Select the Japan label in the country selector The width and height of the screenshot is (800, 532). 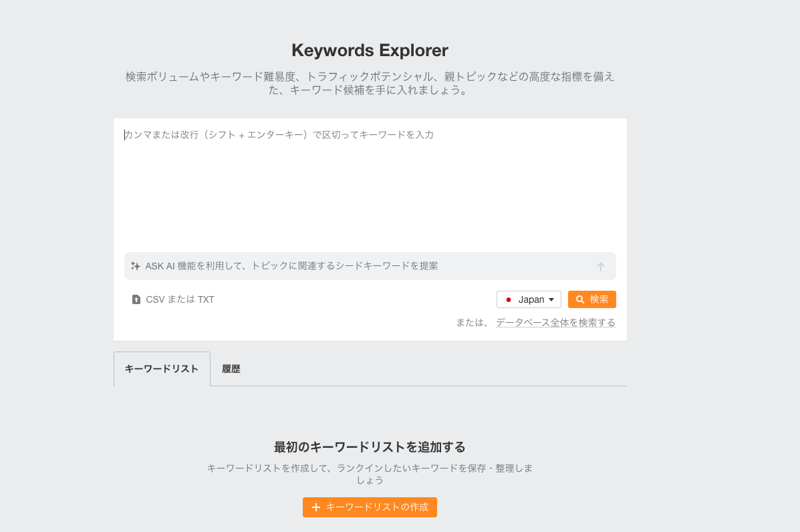531,299
